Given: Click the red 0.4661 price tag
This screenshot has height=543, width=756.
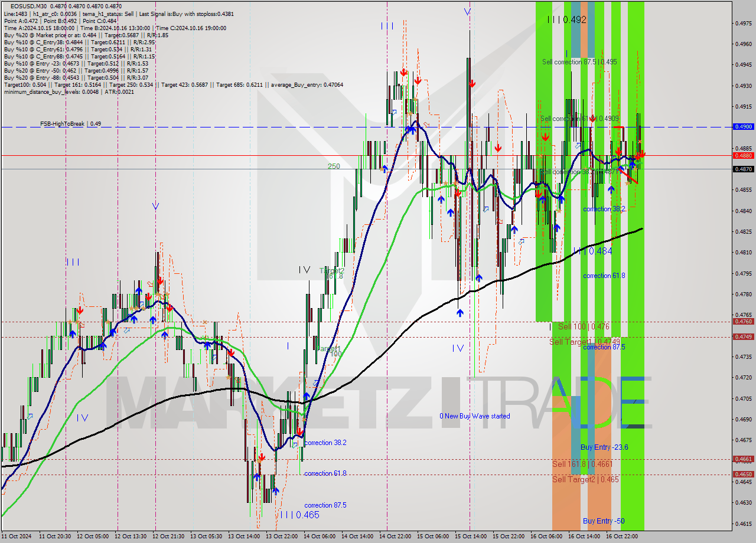Looking at the screenshot, I should coord(742,459).
